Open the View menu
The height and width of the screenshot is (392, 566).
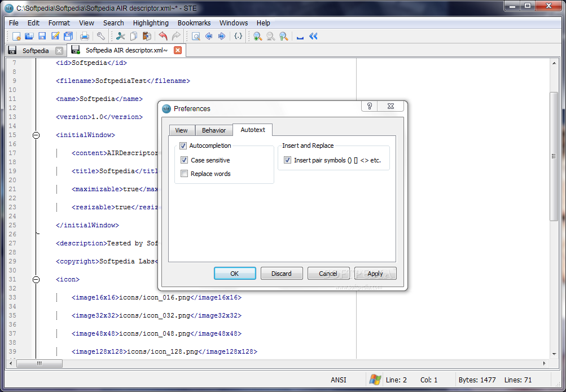pos(86,23)
